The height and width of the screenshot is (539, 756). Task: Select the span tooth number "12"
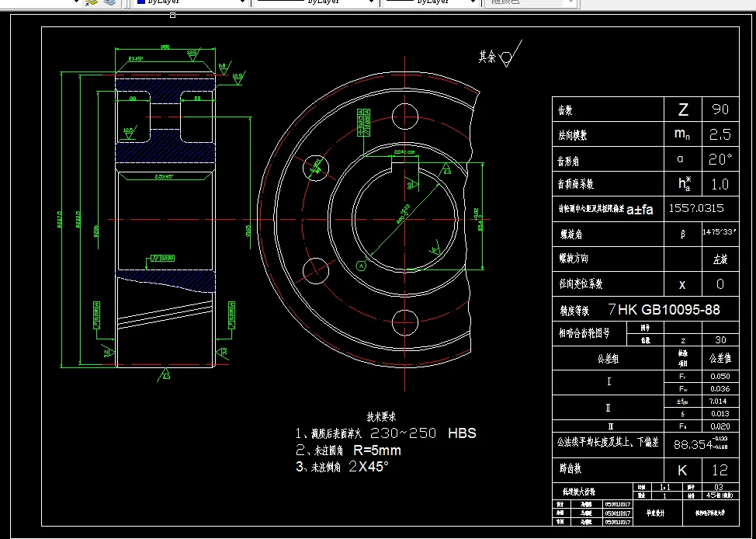(720, 470)
